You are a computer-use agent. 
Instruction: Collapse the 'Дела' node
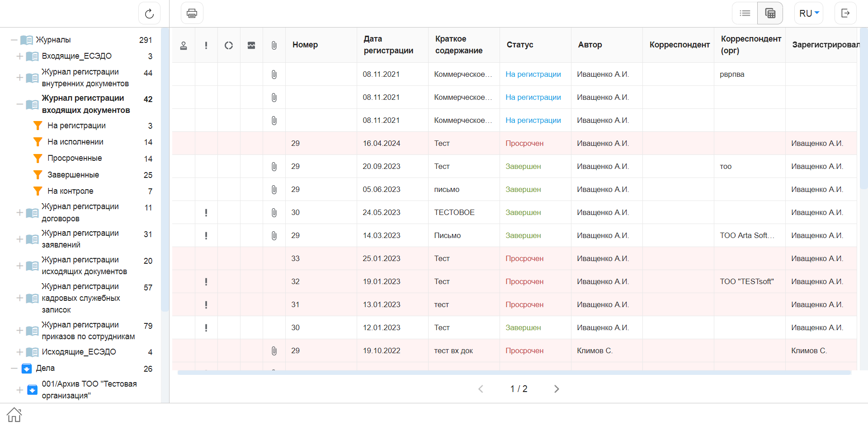14,369
